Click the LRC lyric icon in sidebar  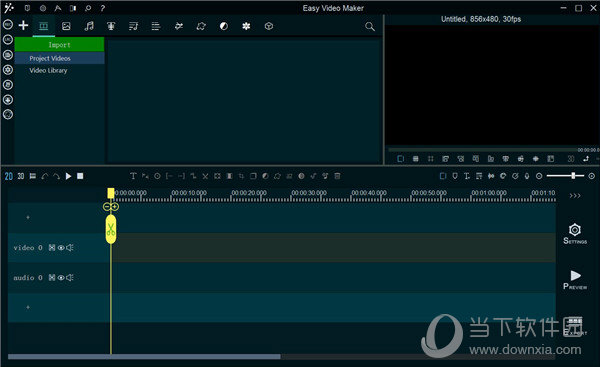pyautogui.click(x=8, y=39)
